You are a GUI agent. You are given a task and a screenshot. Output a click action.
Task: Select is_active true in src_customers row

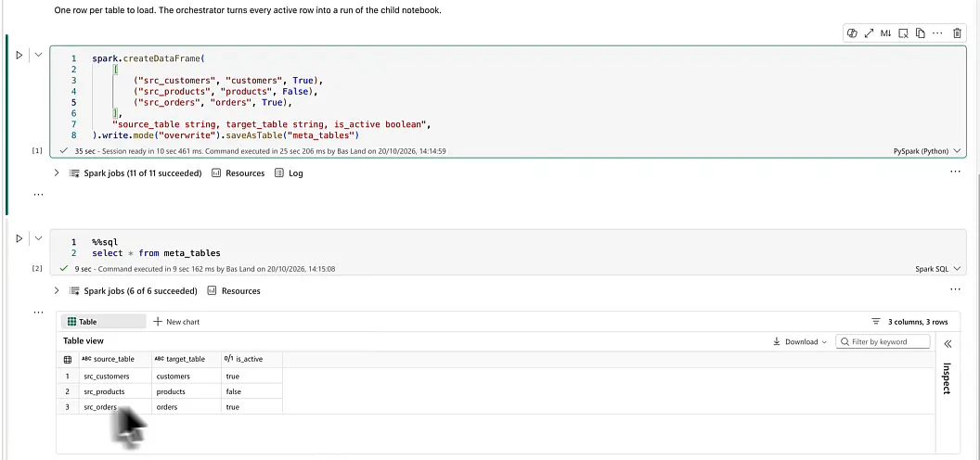pyautogui.click(x=251, y=377)
